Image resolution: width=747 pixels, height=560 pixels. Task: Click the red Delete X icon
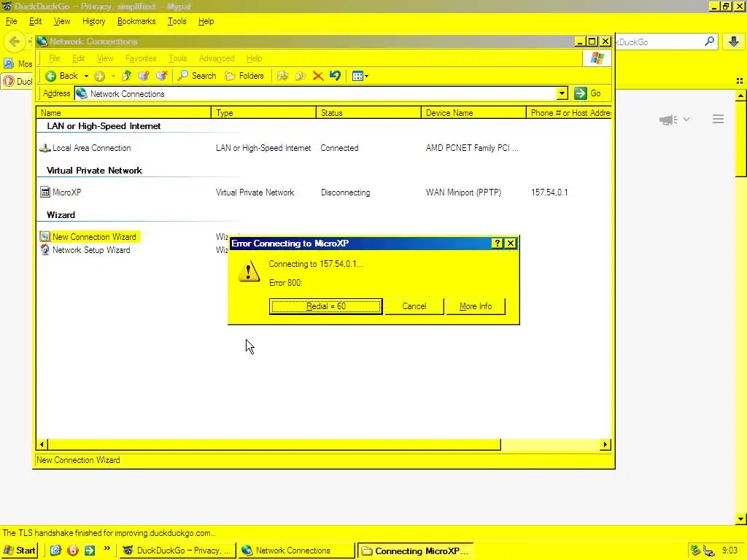tap(318, 76)
